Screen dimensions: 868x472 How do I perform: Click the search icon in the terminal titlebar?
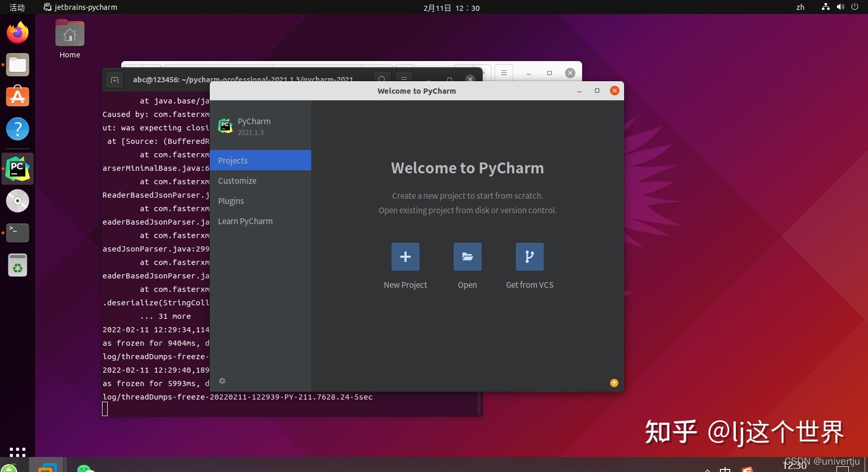point(382,80)
